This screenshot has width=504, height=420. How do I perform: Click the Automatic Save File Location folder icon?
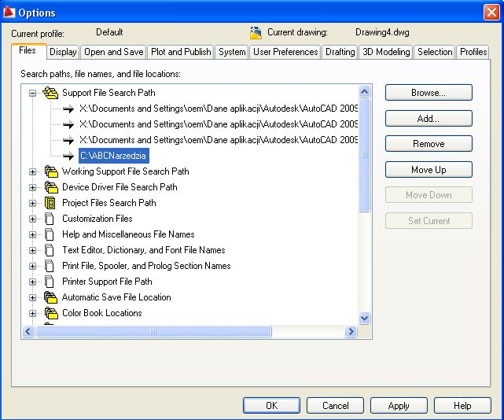(51, 297)
